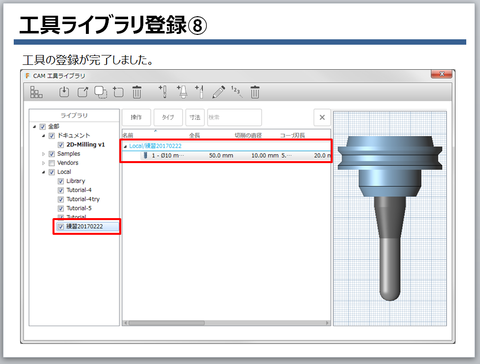Collapse the ドキュメント tree node
This screenshot has height=364, width=480.
coord(43,136)
